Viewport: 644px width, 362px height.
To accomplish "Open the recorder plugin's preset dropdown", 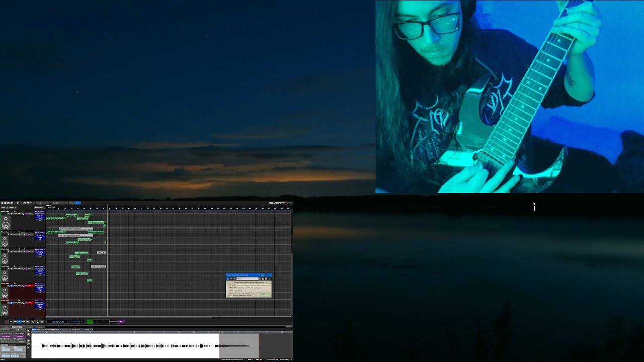I will [x=260, y=279].
